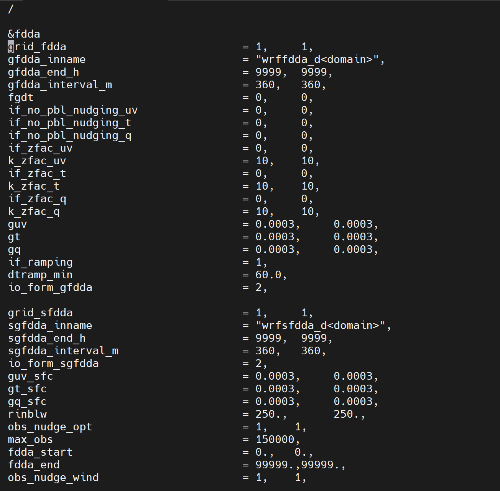Viewport: 500px width, 491px height.
Task: Click the guv second value 0.0003
Action: point(353,224)
